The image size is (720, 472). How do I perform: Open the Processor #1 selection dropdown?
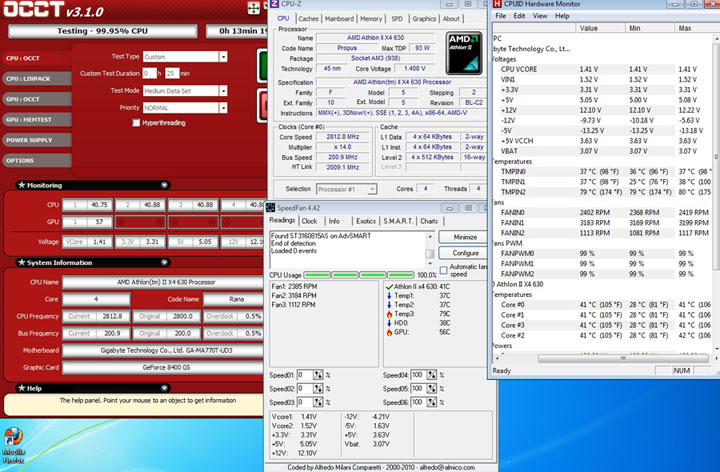pyautogui.click(x=372, y=189)
